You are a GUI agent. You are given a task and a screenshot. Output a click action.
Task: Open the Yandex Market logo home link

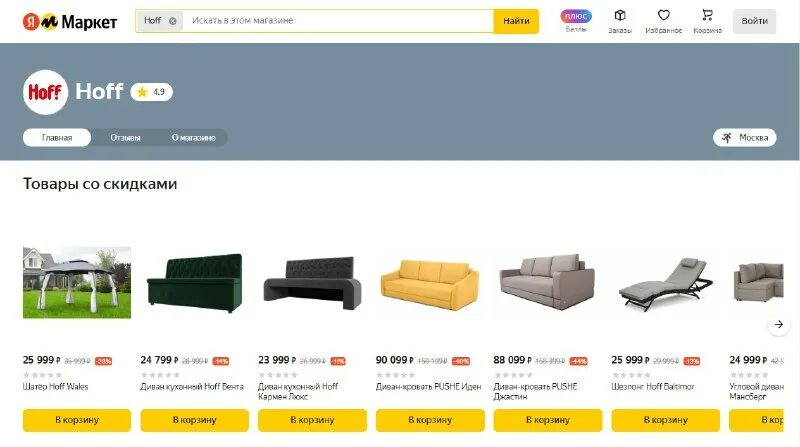pos(70,21)
